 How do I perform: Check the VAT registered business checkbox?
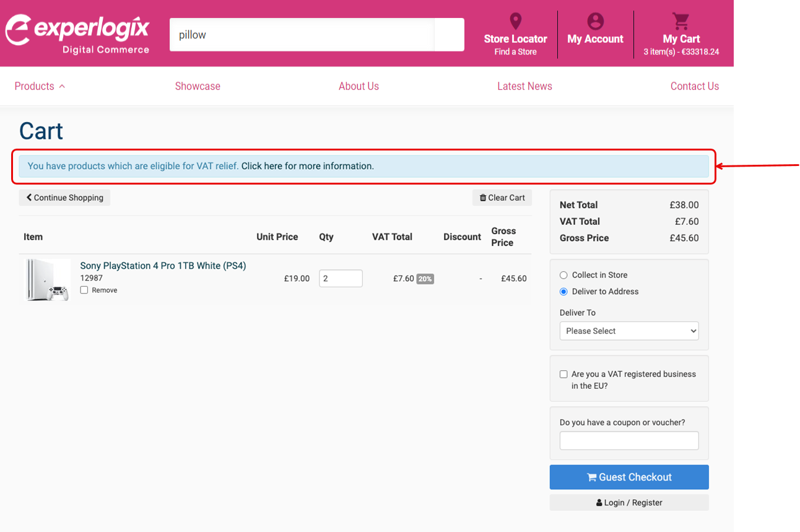click(563, 374)
